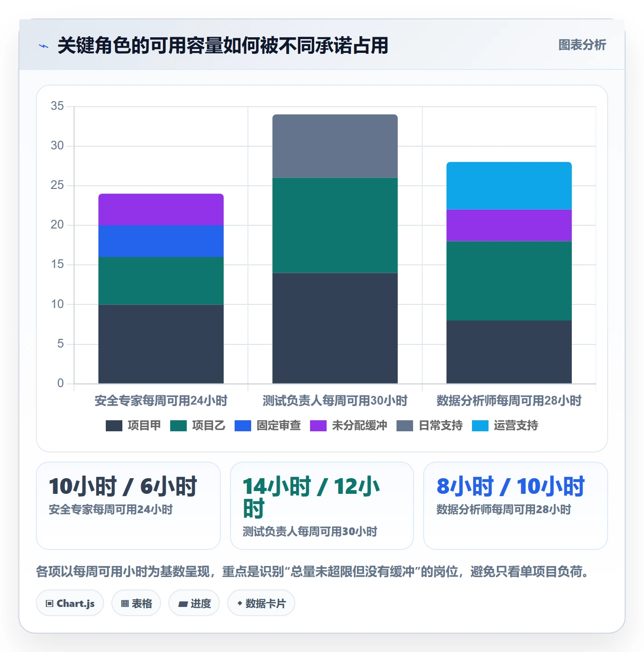Image resolution: width=644 pixels, height=652 pixels.
Task: Click the Chart.js tag chip
Action: pos(70,603)
